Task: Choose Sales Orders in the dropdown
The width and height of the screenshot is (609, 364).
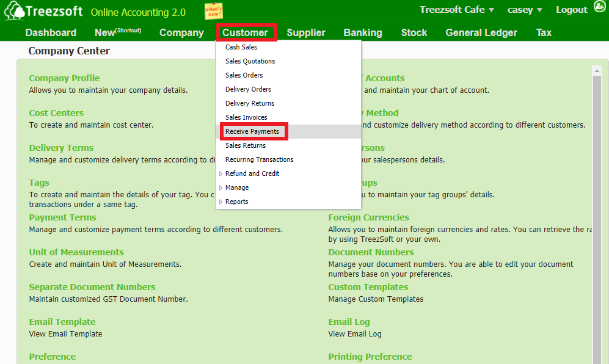Action: click(244, 75)
